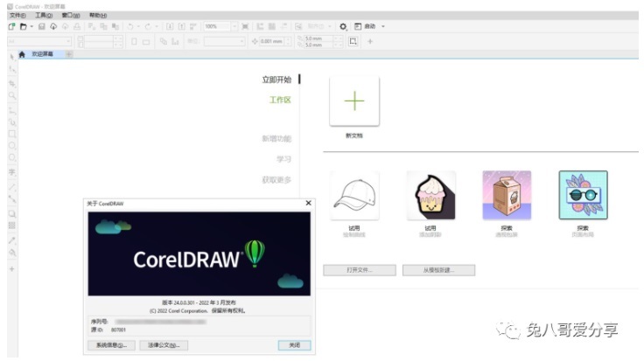
Task: Select the Transparency checker tool
Action: coord(12,226)
